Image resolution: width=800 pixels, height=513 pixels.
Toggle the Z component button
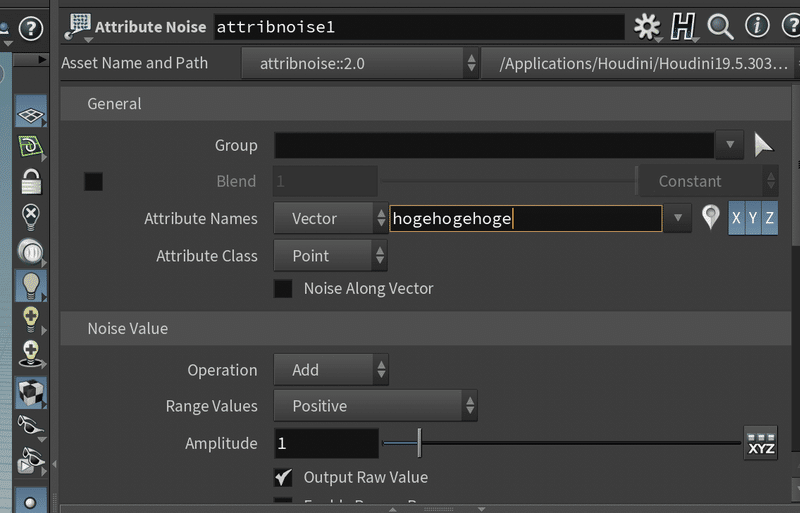(770, 218)
